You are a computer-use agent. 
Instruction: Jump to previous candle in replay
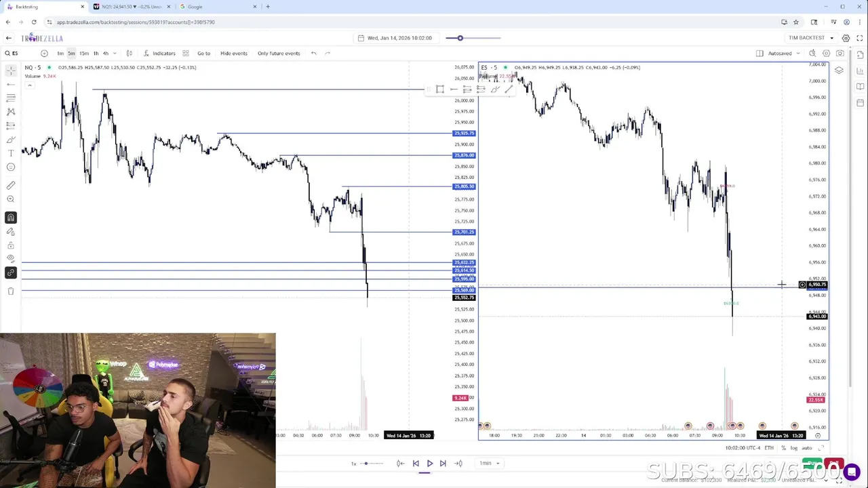point(400,464)
